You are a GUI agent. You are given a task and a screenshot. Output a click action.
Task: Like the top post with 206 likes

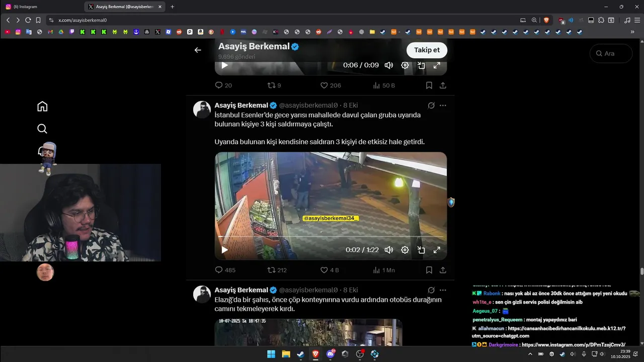tap(331, 85)
